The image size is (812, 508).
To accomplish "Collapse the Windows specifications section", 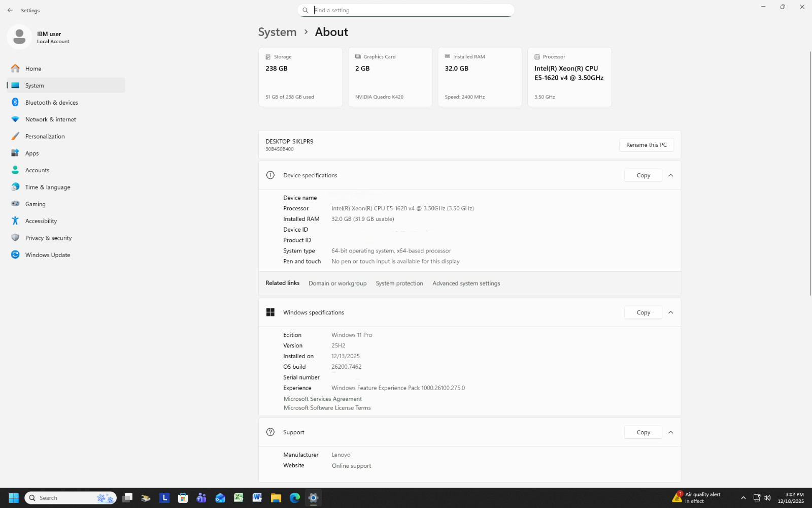I will [x=670, y=312].
